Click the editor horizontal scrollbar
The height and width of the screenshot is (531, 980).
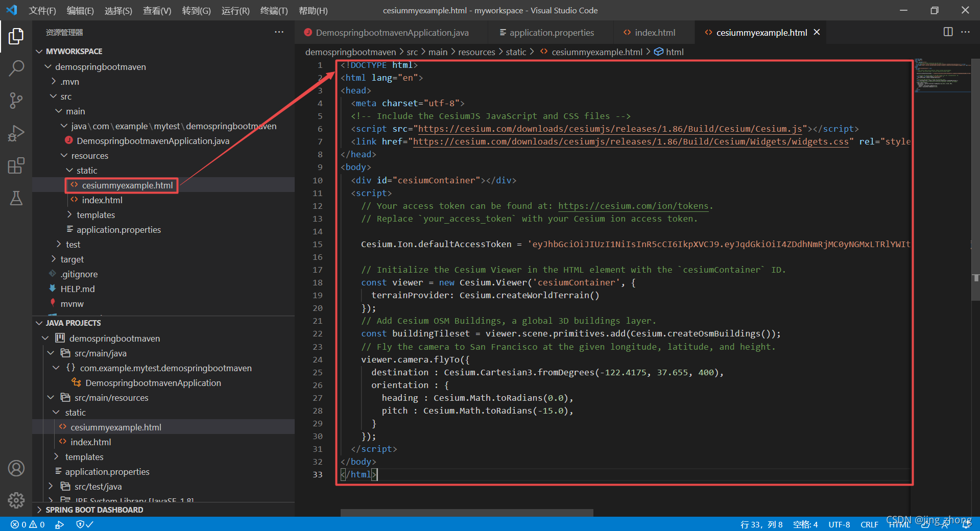[x=467, y=513]
